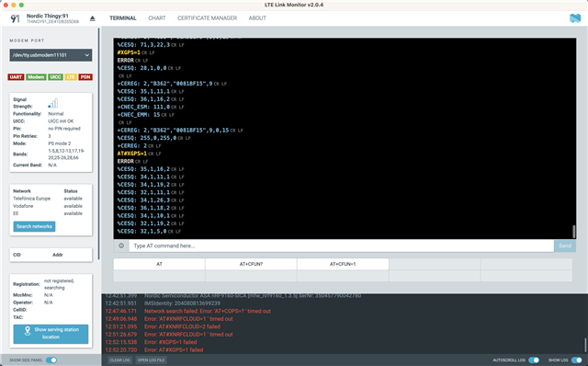Click the UICC init OK value

61,120
